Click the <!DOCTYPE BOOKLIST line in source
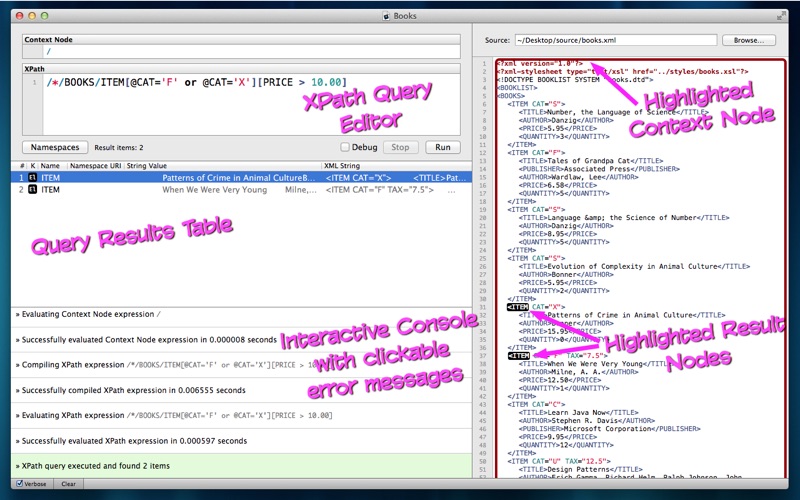Image resolution: width=800 pixels, height=500 pixels. click(x=575, y=80)
